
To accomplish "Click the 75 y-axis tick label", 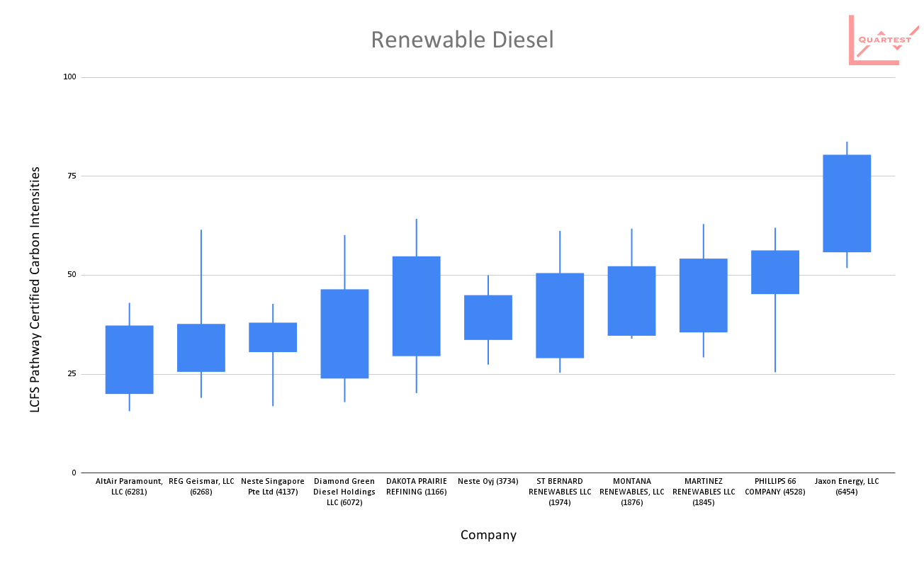I will [x=71, y=176].
